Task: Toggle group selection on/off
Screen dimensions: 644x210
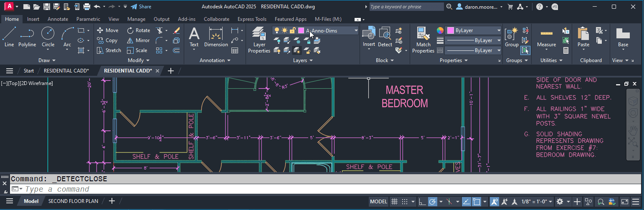Action: click(x=525, y=50)
